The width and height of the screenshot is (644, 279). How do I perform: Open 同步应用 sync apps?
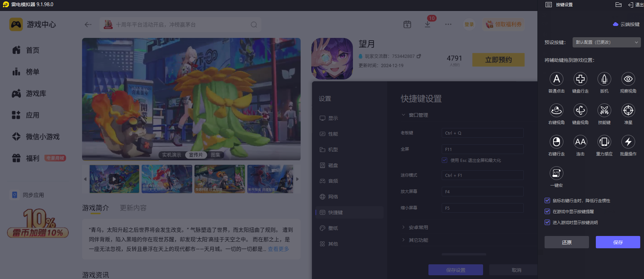[x=27, y=195]
